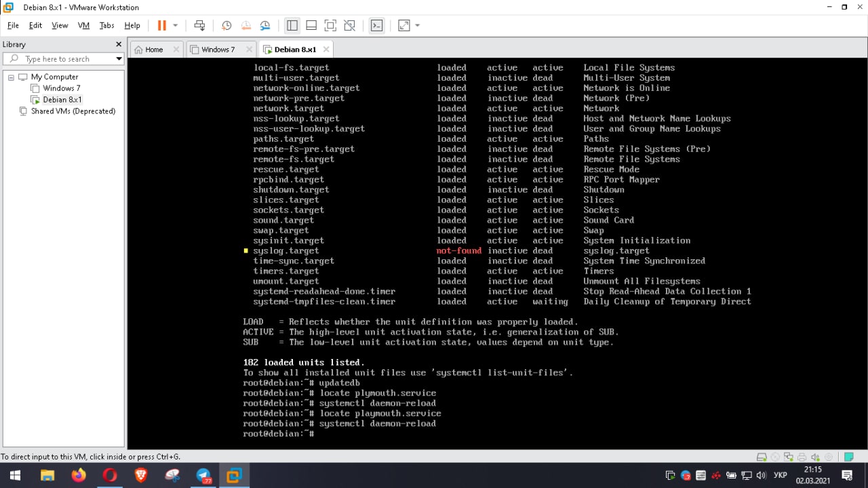Image resolution: width=868 pixels, height=488 pixels.
Task: Open the network tray icon
Action: point(747,475)
